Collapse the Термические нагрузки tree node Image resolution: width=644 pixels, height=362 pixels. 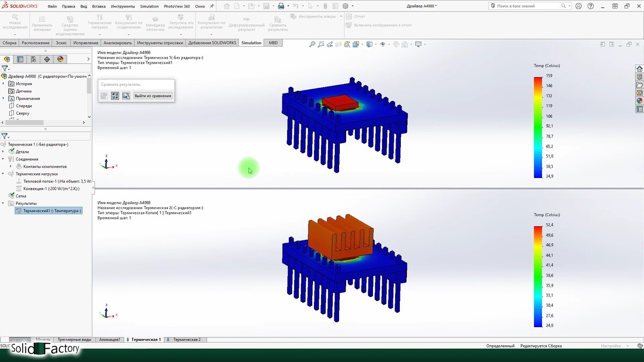4,174
